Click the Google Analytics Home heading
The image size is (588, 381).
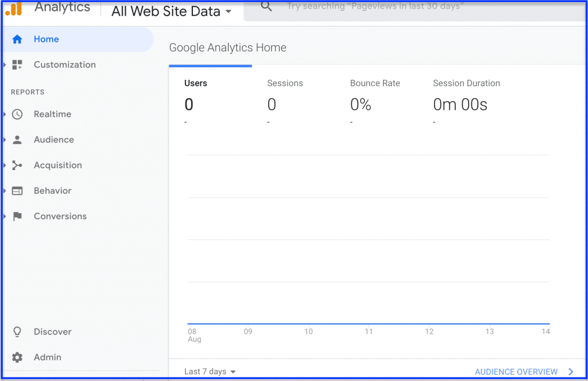click(227, 48)
